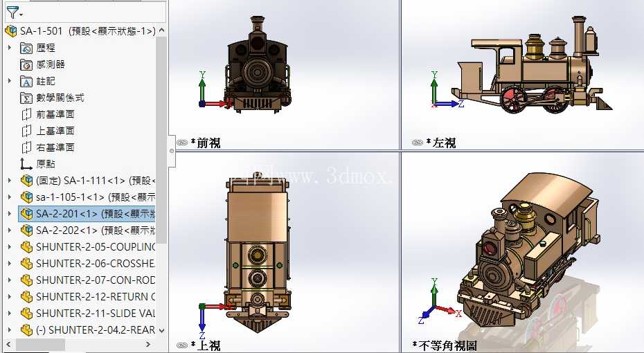This screenshot has height=353, width=644.
Task: Click the tree scrollbar down arrow
Action: (x=161, y=330)
